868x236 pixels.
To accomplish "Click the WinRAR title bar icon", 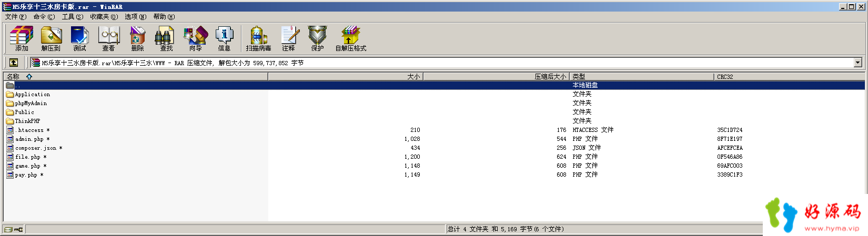I will tap(7, 7).
